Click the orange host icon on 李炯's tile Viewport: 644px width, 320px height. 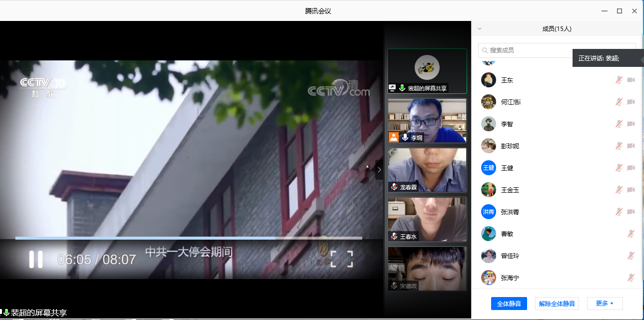pos(394,137)
